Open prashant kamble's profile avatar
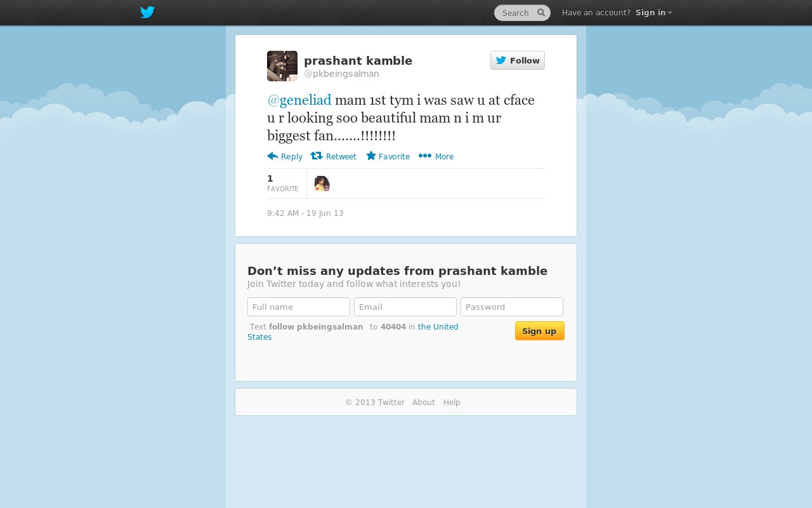 click(282, 66)
